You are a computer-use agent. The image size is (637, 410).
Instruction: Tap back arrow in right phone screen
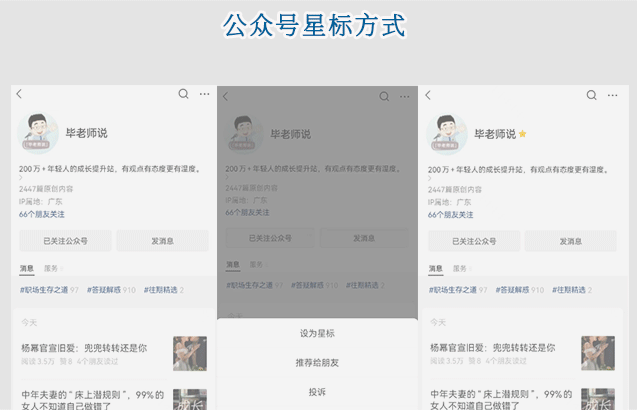click(428, 95)
